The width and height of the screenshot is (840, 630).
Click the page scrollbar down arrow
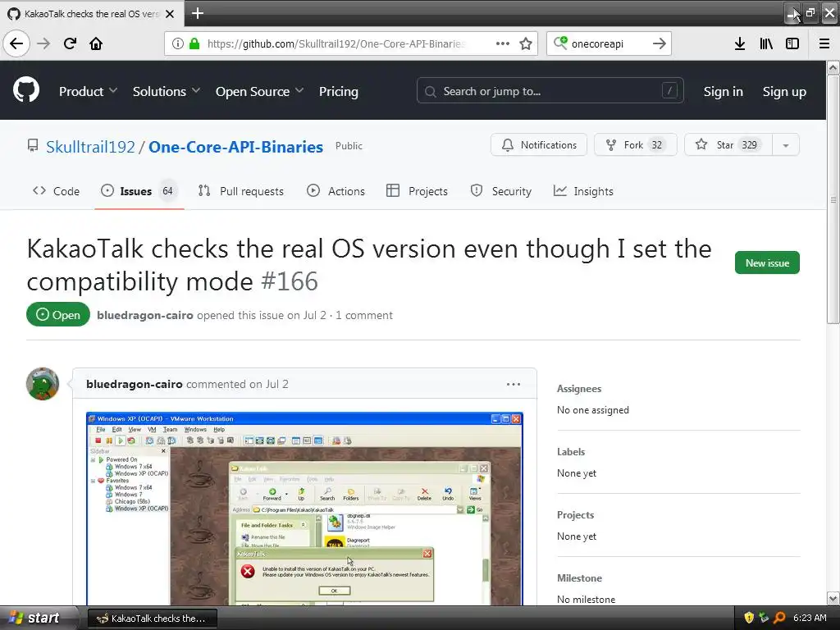pyautogui.click(x=833, y=598)
